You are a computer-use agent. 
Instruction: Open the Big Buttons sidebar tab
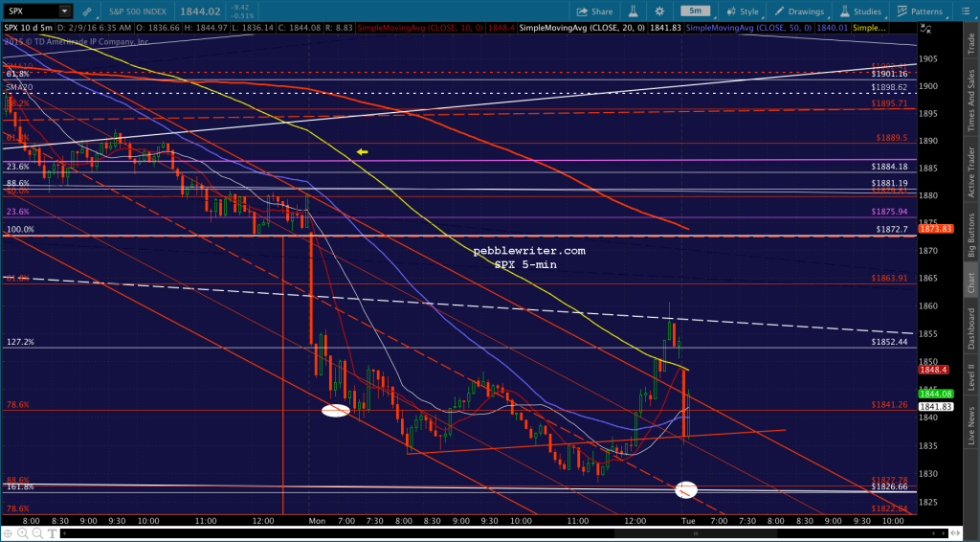coord(971,236)
